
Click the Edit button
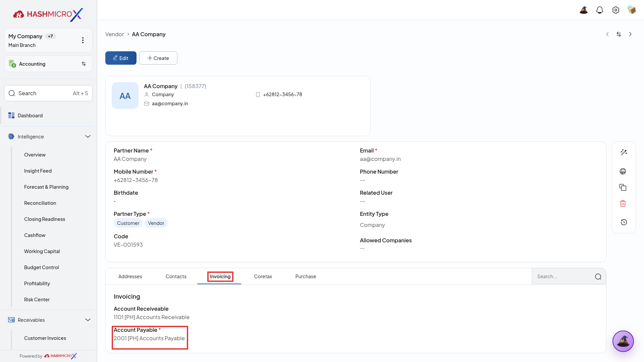[121, 58]
